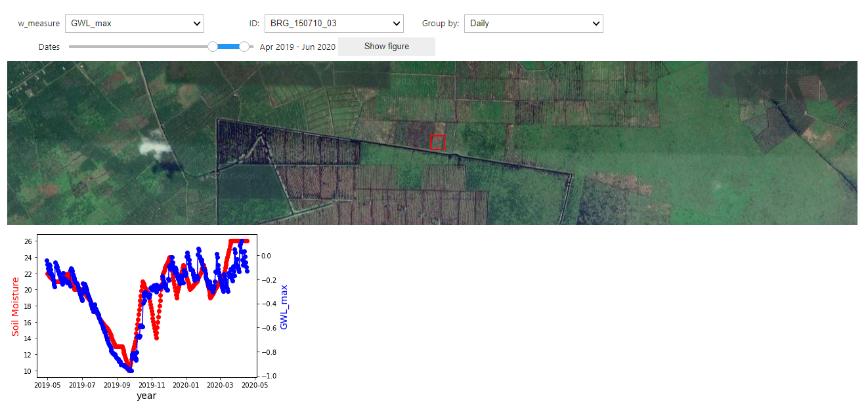Click the 'Apr 2019 - Jun 2020' date text
868x406 pixels.
(297, 47)
